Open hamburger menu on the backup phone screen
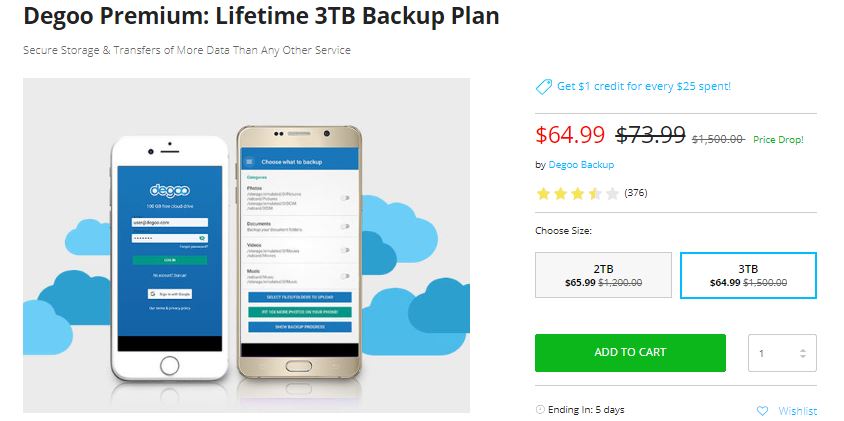 point(249,161)
